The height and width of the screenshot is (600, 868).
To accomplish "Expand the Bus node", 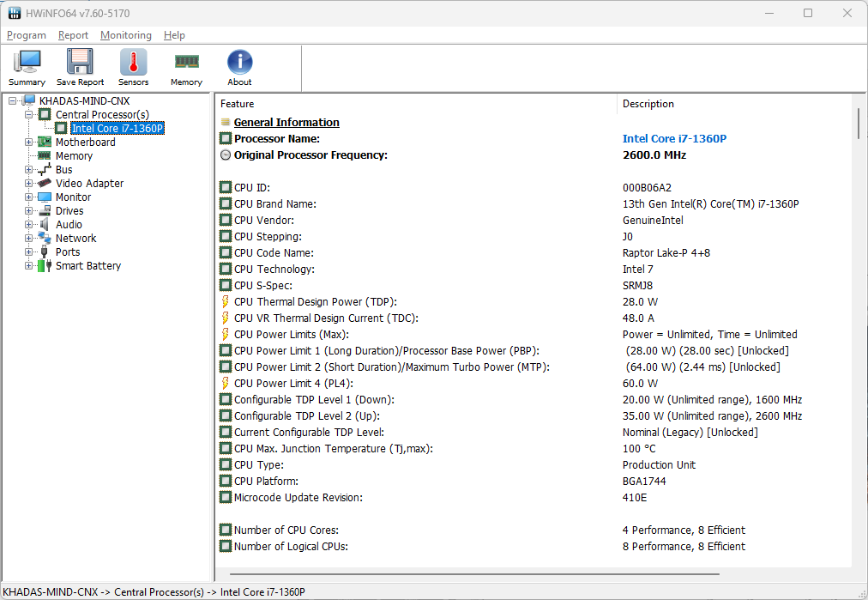I will point(28,170).
